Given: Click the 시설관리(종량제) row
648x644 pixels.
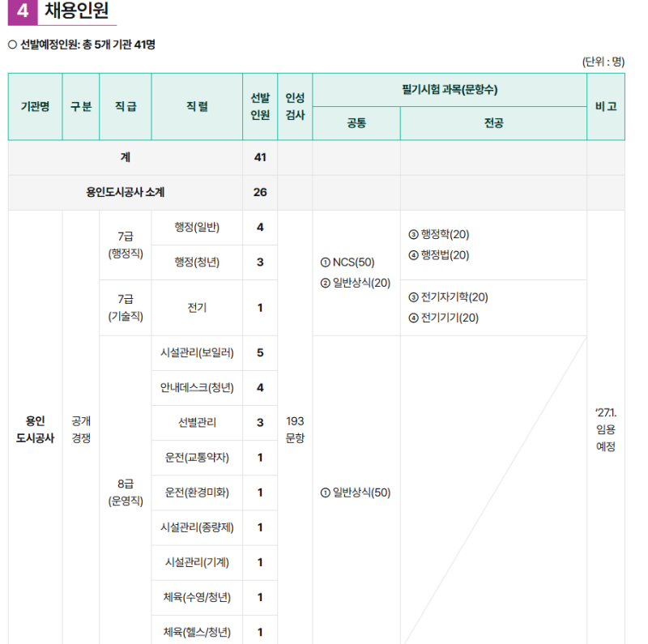Looking at the screenshot, I should click(197, 527).
